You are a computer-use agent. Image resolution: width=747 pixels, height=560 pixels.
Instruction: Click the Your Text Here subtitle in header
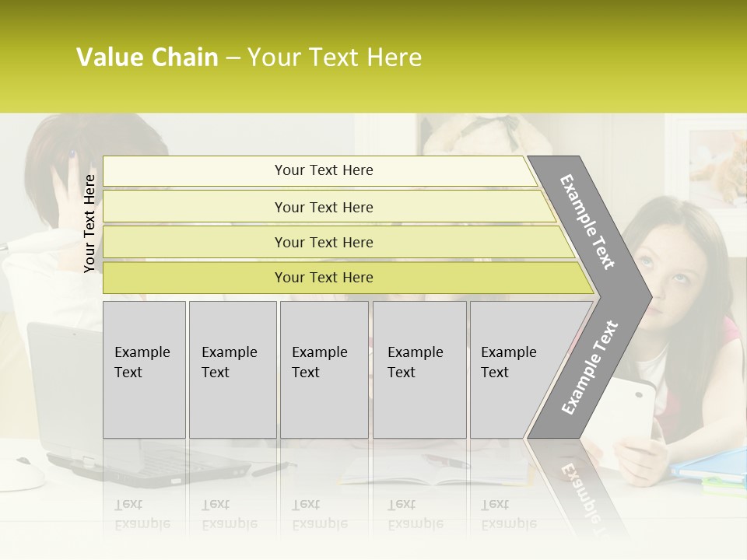(335, 57)
